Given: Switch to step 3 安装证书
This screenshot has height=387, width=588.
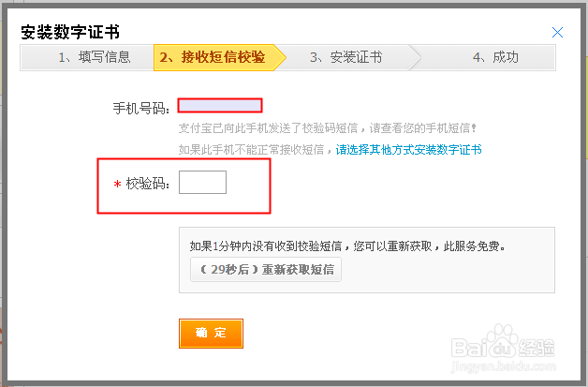Looking at the screenshot, I should 345,57.
